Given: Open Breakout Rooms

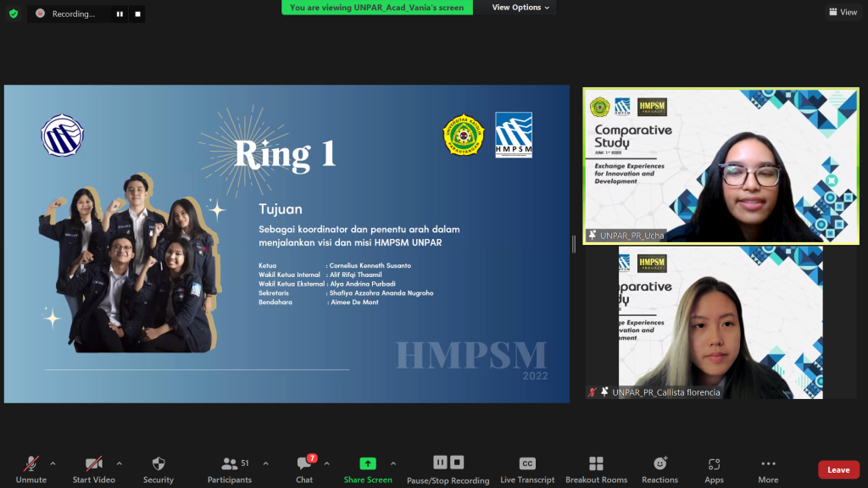Looking at the screenshot, I should (596, 469).
